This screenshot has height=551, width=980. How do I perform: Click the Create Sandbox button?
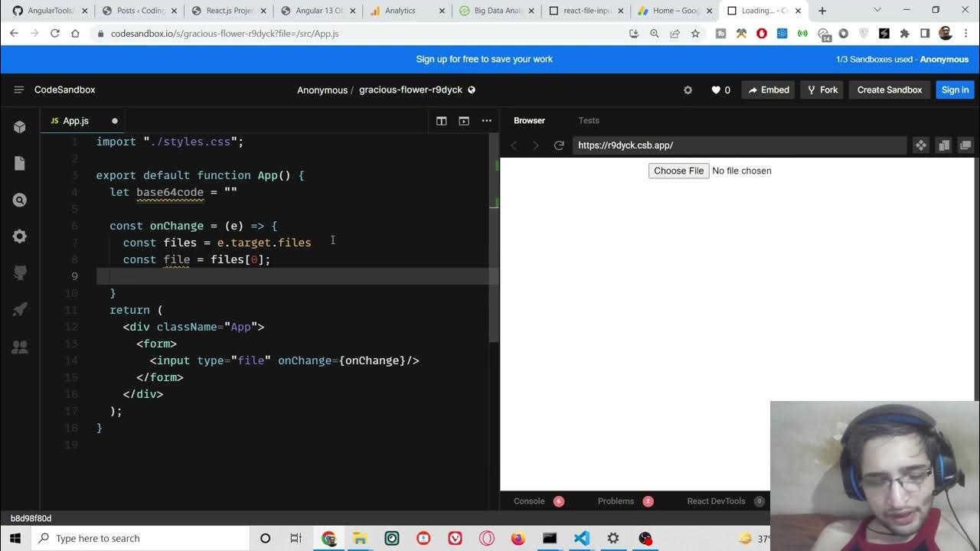(889, 90)
